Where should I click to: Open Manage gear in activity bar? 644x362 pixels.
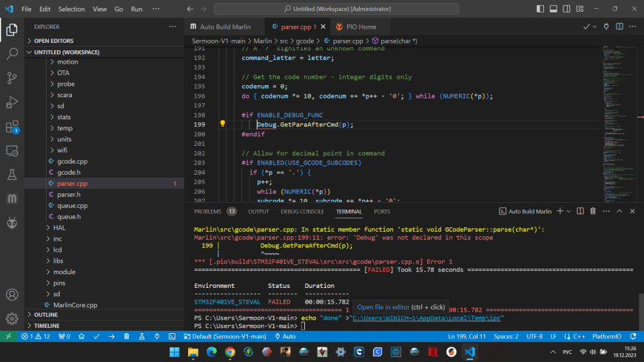(12, 318)
